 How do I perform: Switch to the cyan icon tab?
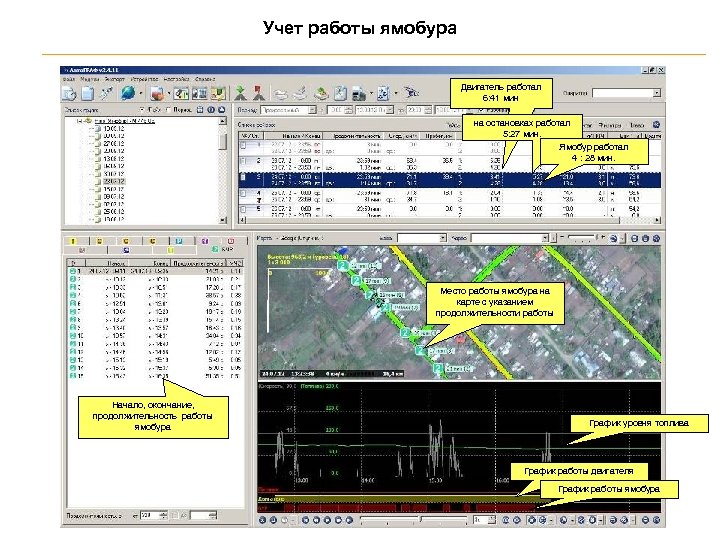pos(180,241)
